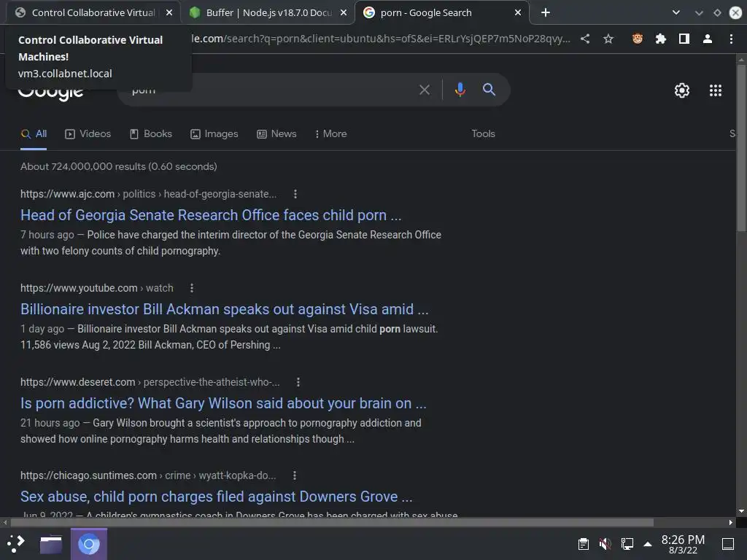Click the scroll-down arrow of vertical scrollbar

pos(741,511)
